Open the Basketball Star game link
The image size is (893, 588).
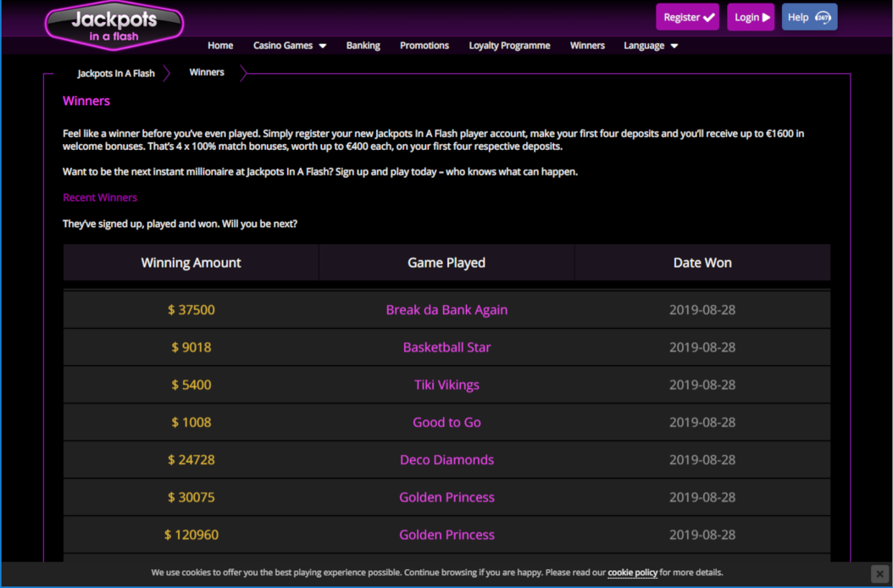click(446, 347)
